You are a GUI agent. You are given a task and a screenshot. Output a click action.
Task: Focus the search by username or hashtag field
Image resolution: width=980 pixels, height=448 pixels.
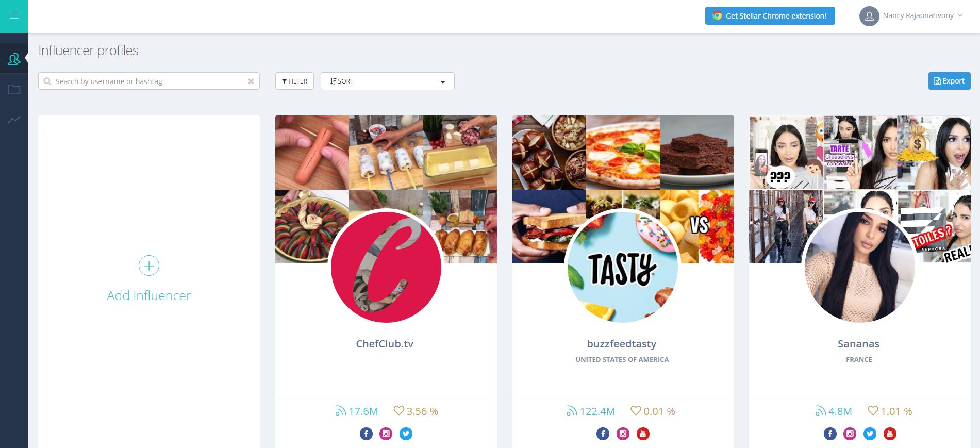click(x=149, y=81)
